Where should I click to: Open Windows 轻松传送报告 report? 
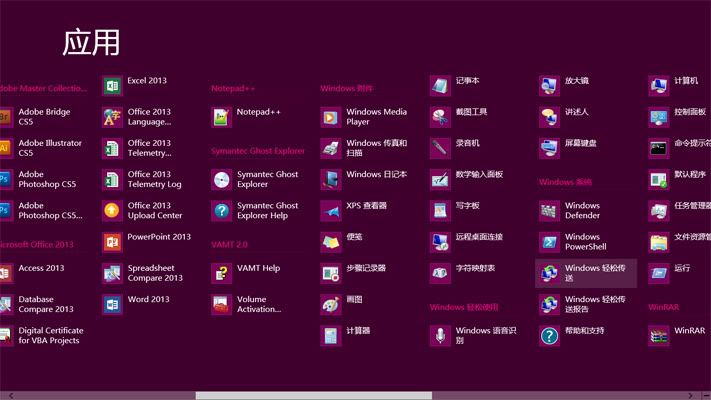(583, 305)
